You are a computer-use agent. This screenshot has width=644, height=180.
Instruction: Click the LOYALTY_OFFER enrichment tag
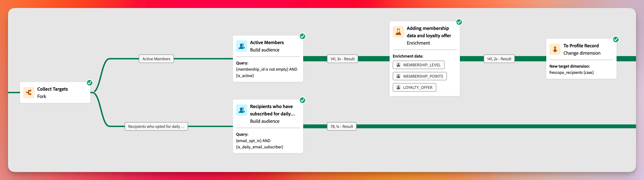click(x=414, y=87)
